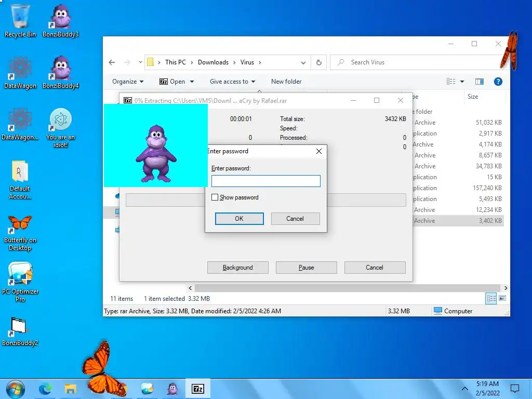This screenshot has height=399, width=532.
Task: Expand the chevron after Virus in address bar
Action: click(260, 62)
